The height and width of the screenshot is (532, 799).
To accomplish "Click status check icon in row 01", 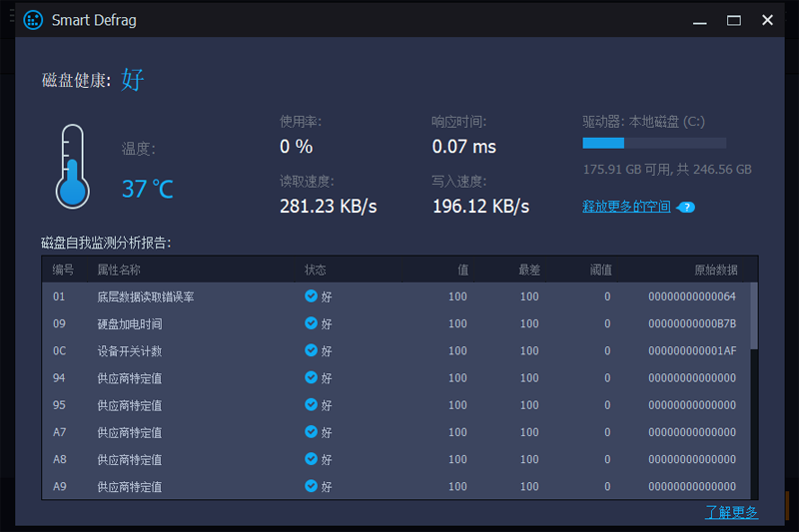I will [x=311, y=295].
